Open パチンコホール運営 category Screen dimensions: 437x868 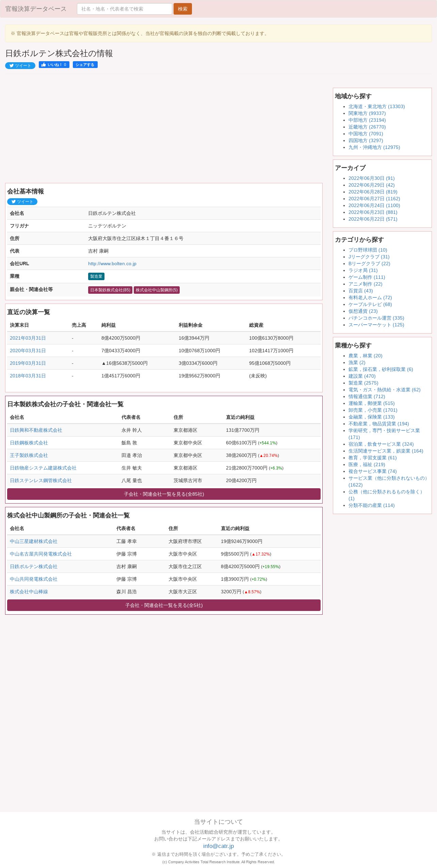[376, 318]
